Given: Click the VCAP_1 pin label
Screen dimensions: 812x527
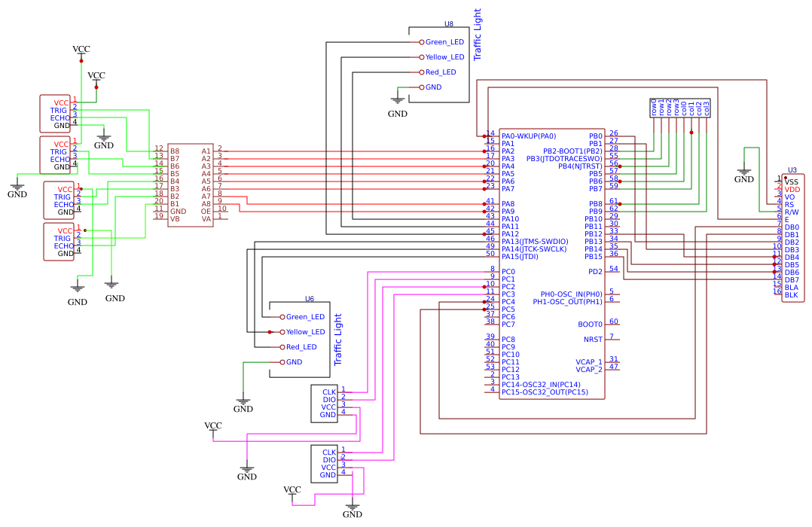Looking at the screenshot, I should [589, 362].
